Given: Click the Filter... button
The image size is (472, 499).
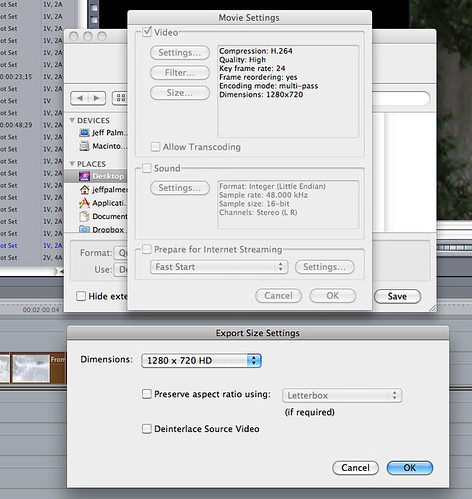Looking at the screenshot, I should (x=180, y=73).
